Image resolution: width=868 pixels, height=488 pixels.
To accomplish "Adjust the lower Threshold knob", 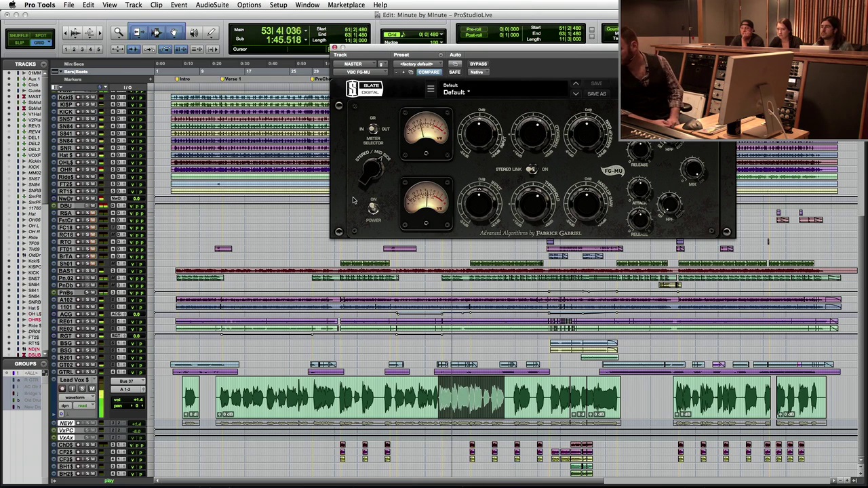I will (x=533, y=204).
